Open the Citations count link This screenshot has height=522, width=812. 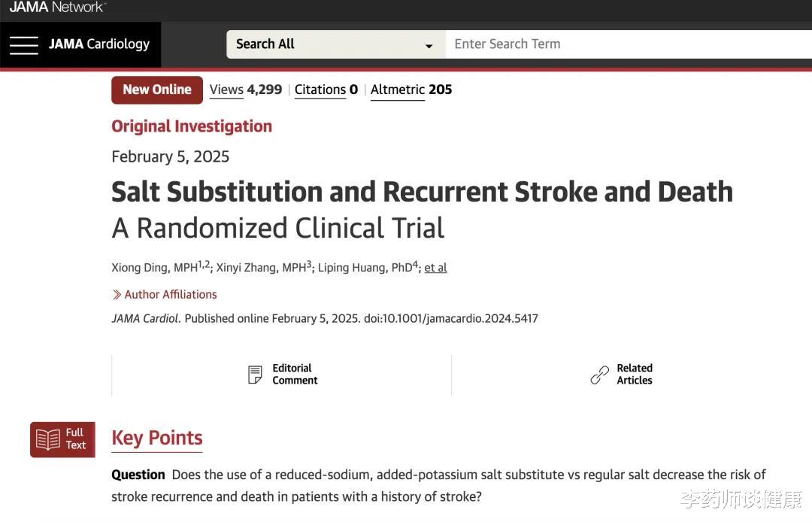(x=326, y=90)
